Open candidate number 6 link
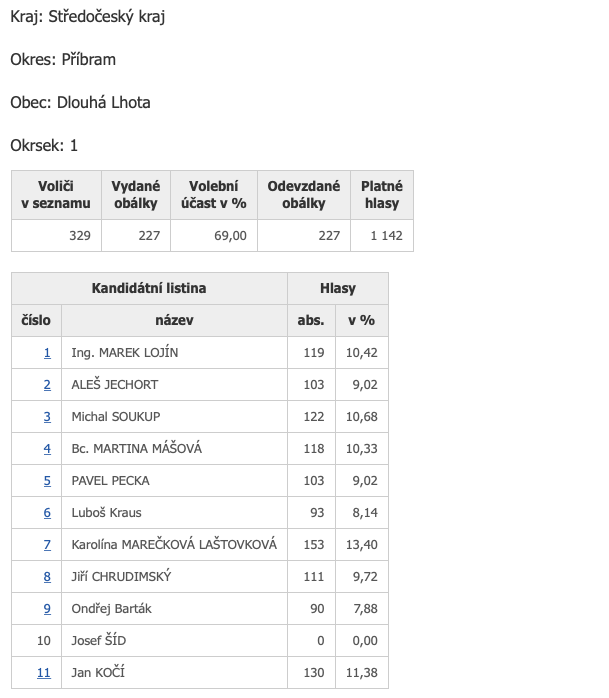The image size is (609, 698). click(x=47, y=513)
